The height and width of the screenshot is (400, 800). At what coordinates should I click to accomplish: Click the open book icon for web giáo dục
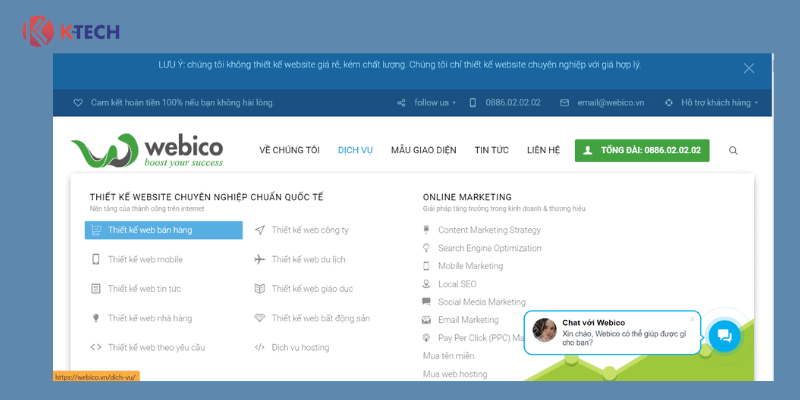pyautogui.click(x=260, y=289)
